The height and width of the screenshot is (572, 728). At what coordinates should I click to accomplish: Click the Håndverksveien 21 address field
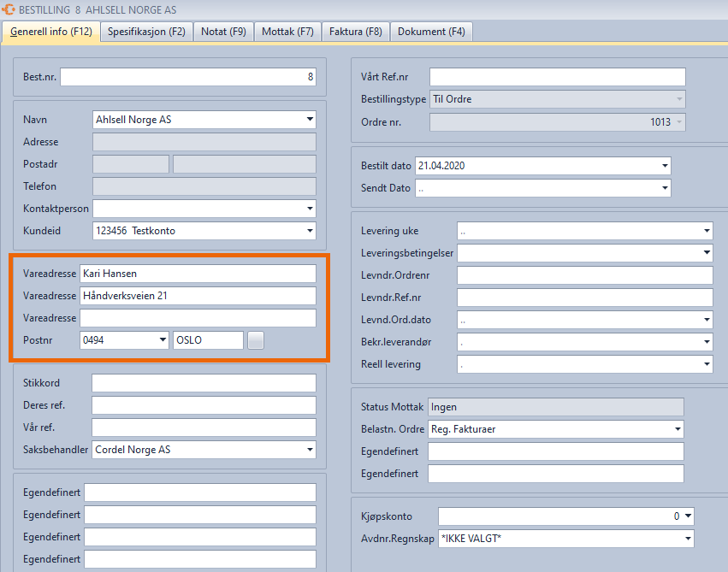coord(197,296)
